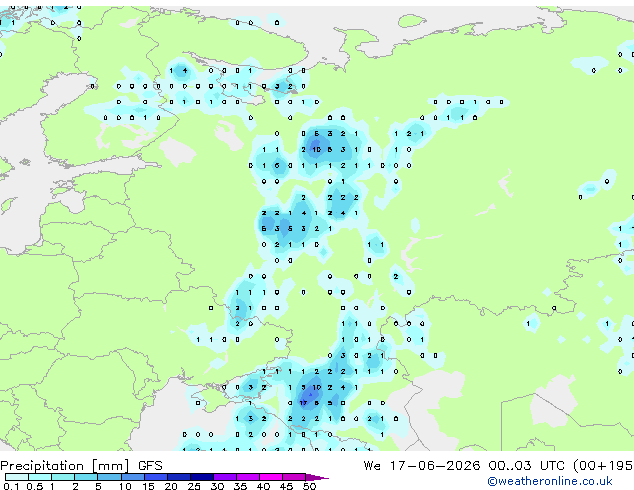
Task: Click the 10–15 mm legend color box
Action: click(x=132, y=477)
